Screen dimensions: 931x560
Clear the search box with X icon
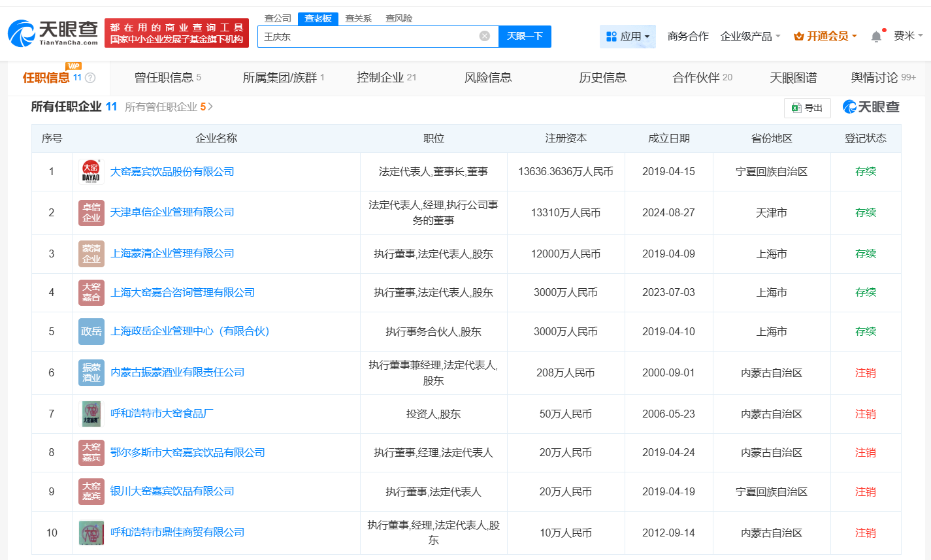[x=484, y=36]
